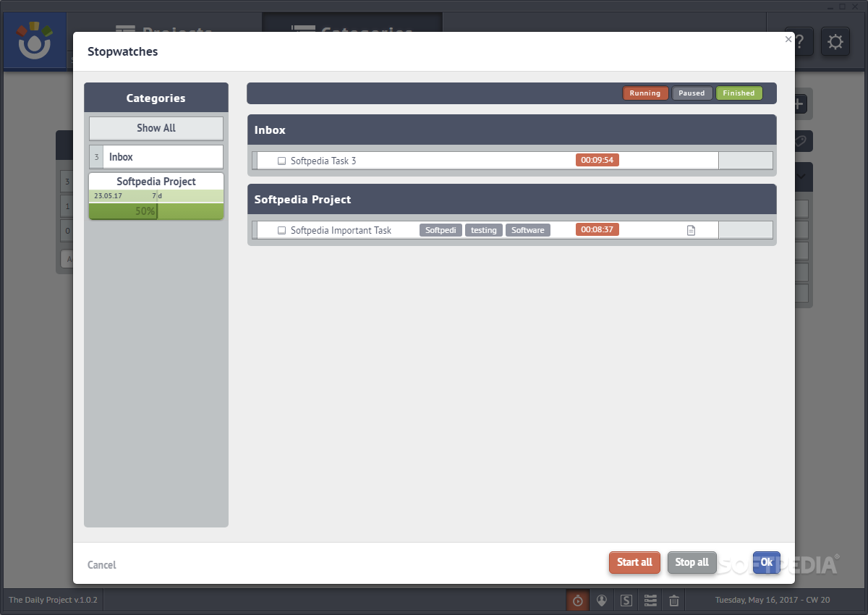
Task: Click The Daily Project v.1.0.2 text
Action: [53, 600]
